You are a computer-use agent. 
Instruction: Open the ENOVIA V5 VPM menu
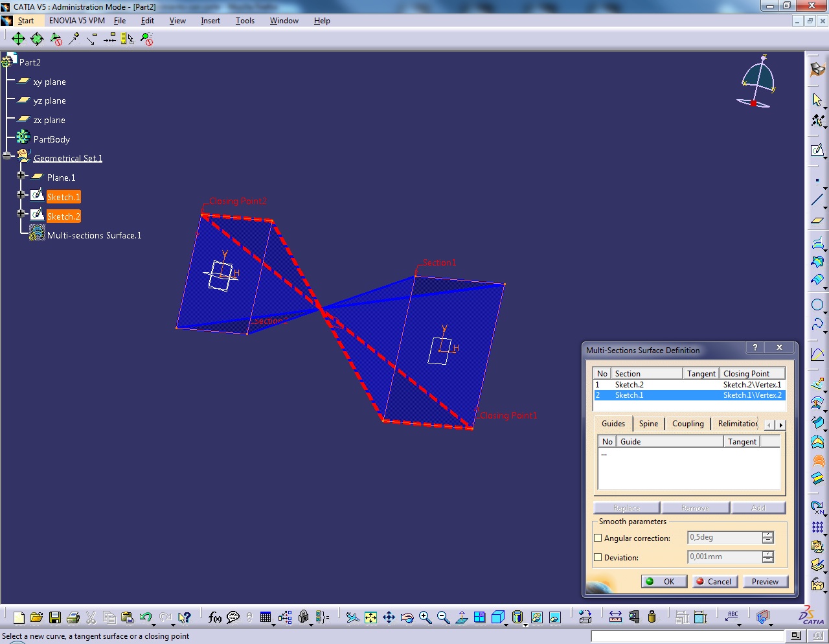point(77,21)
